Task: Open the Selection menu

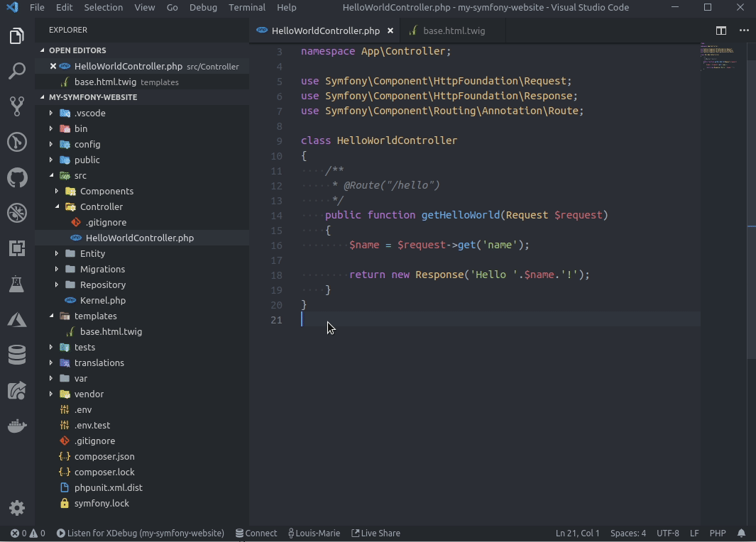Action: (103, 7)
